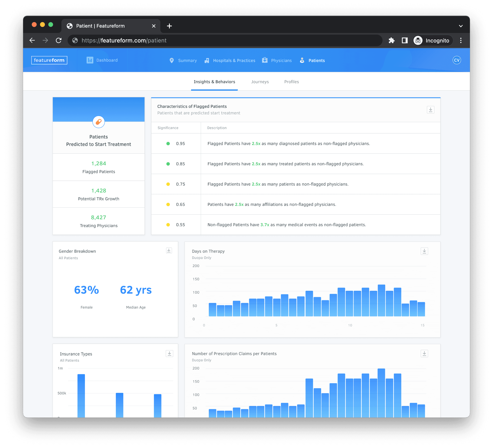Switch to the Journeys tab

coord(260,82)
